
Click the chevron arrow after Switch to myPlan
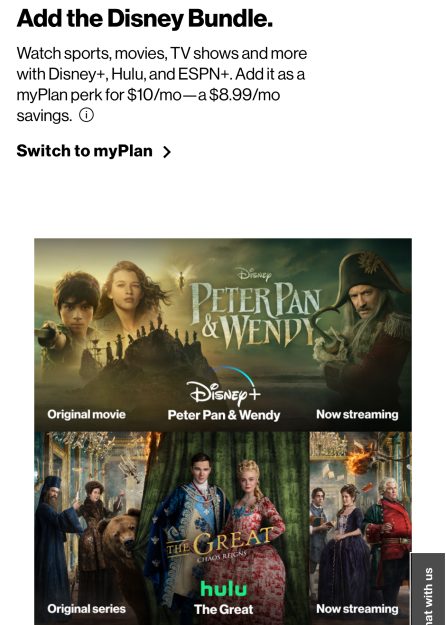click(x=167, y=152)
